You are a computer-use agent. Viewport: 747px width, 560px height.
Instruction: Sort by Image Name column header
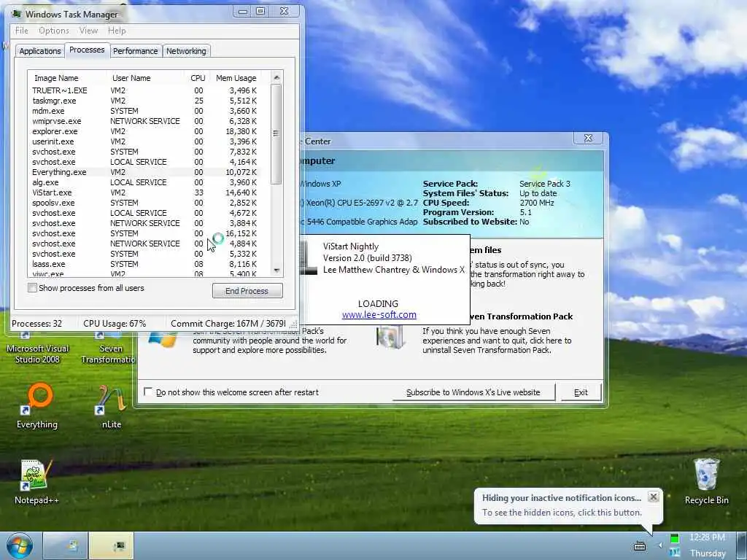click(66, 77)
